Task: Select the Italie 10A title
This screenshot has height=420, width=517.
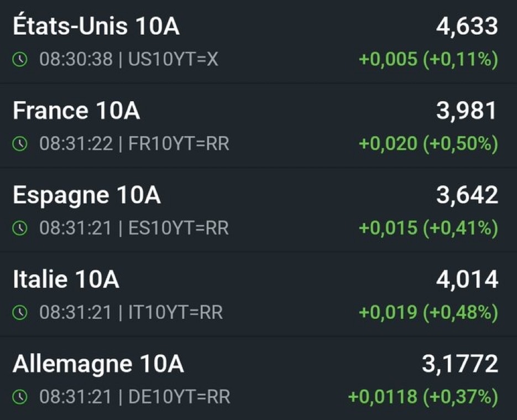Action: [66, 279]
